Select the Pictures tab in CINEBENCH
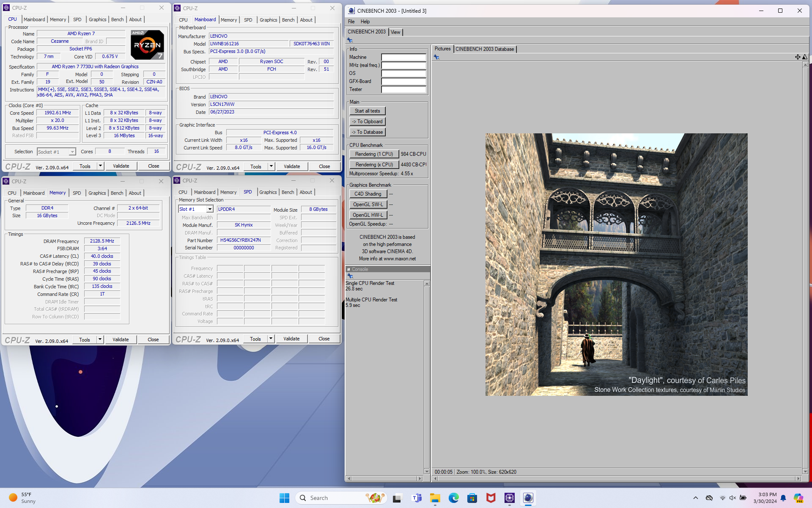Screen dimensions: 812x508 [442, 49]
